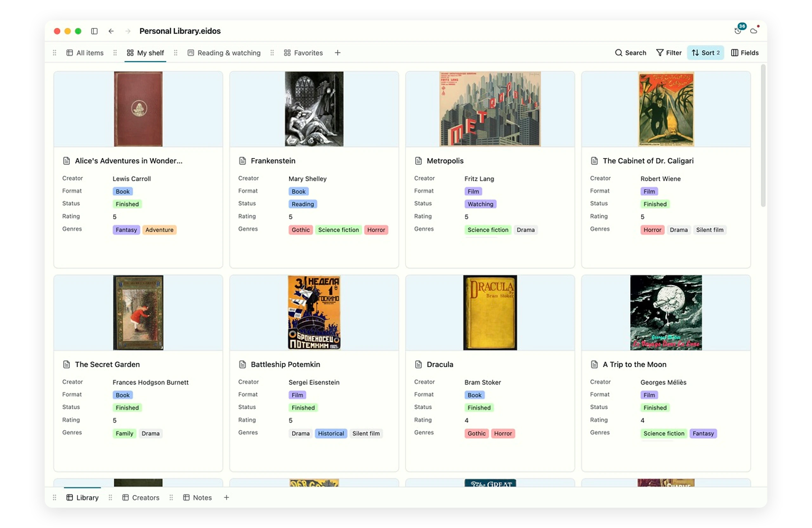Click creator name Frances Hodgson Burnett
812x528 pixels.
click(150, 383)
